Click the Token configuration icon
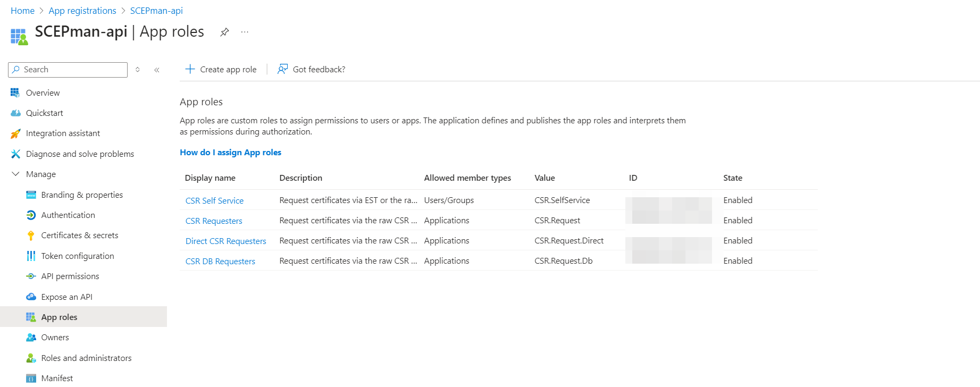Screen dimensions: 980x387 point(31,256)
